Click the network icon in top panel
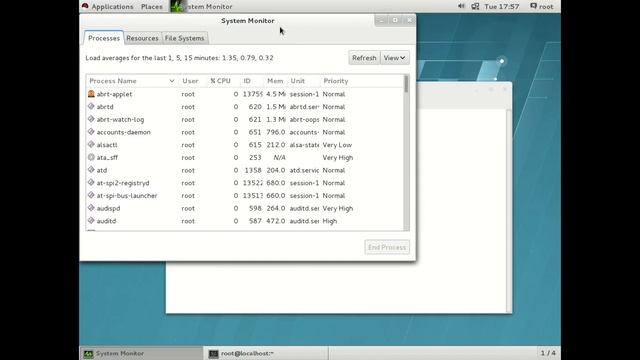 point(475,6)
